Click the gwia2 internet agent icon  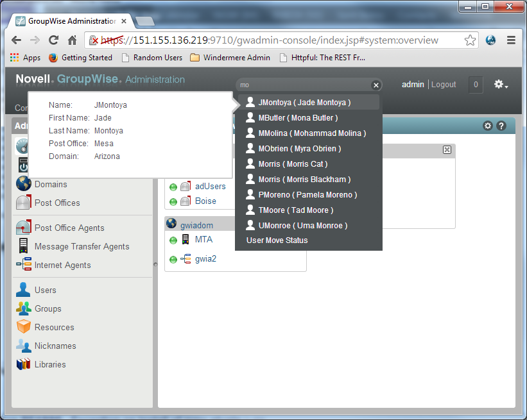point(186,259)
